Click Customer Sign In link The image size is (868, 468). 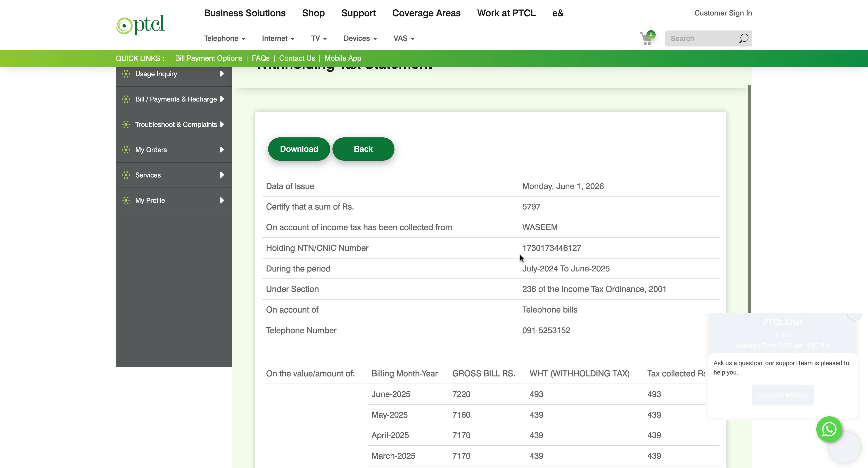(x=723, y=13)
